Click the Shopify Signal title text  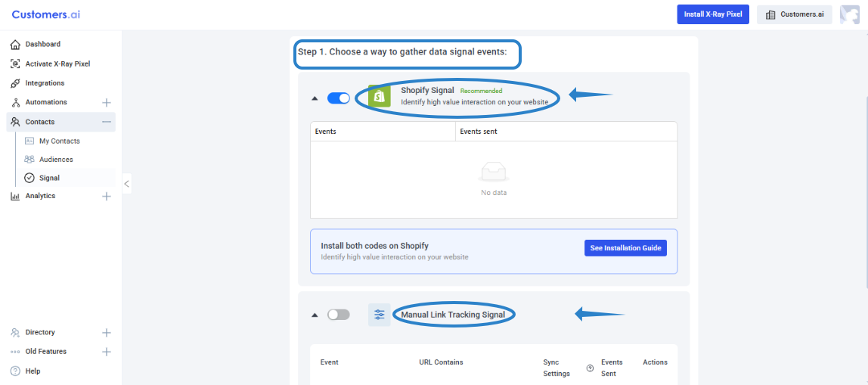[427, 90]
